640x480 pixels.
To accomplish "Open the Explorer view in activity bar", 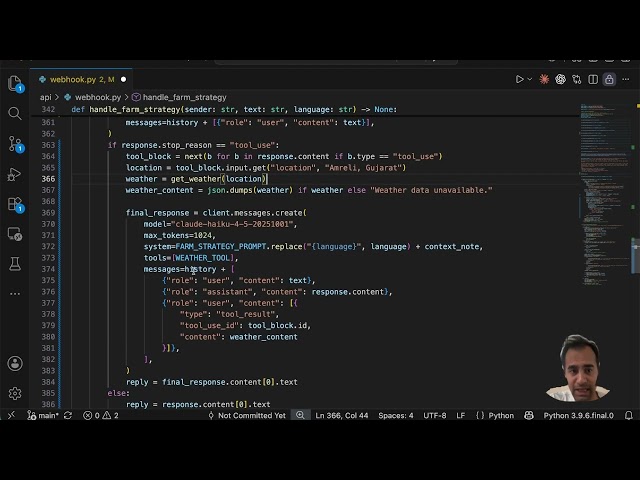I will tap(15, 83).
